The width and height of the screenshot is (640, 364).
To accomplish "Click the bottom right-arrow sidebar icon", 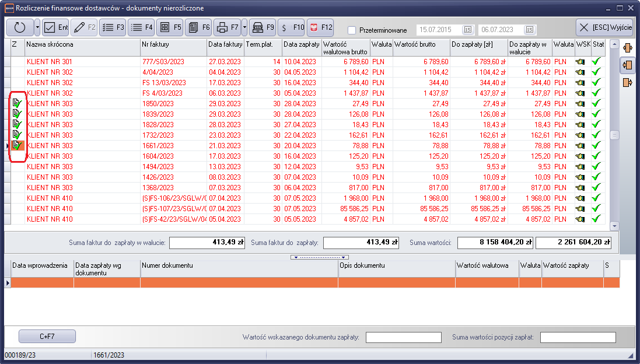I will coord(628,82).
